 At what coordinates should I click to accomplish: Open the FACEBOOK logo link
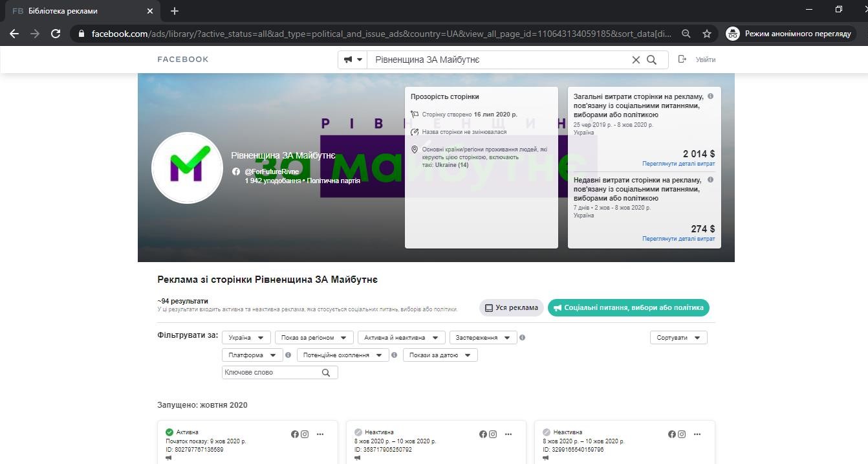click(183, 60)
